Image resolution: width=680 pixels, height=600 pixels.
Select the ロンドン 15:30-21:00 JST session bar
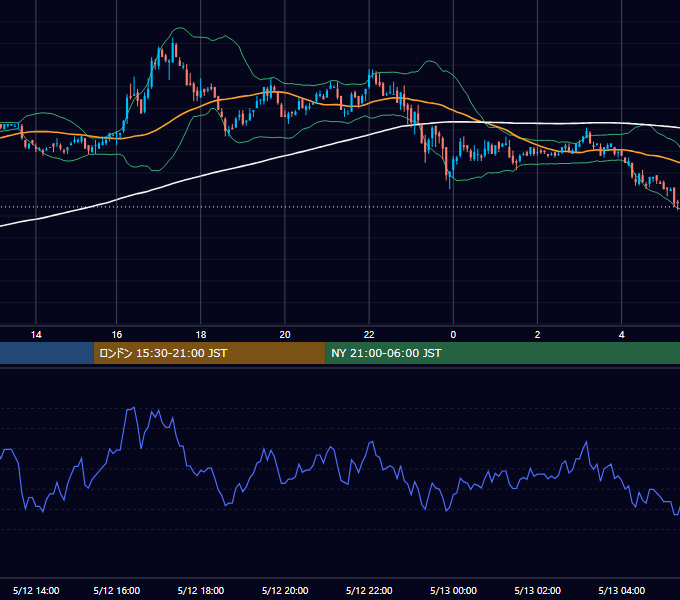coord(209,353)
